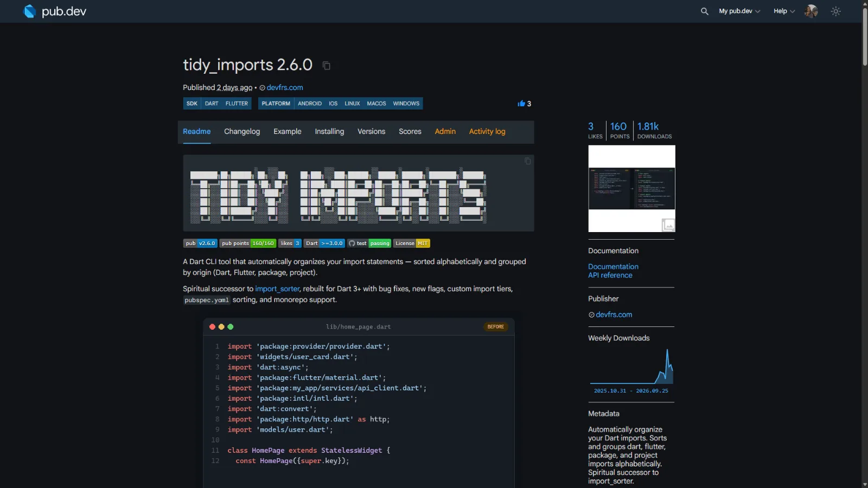Expand the Help dropdown menu
The height and width of the screenshot is (488, 868).
pyautogui.click(x=784, y=11)
